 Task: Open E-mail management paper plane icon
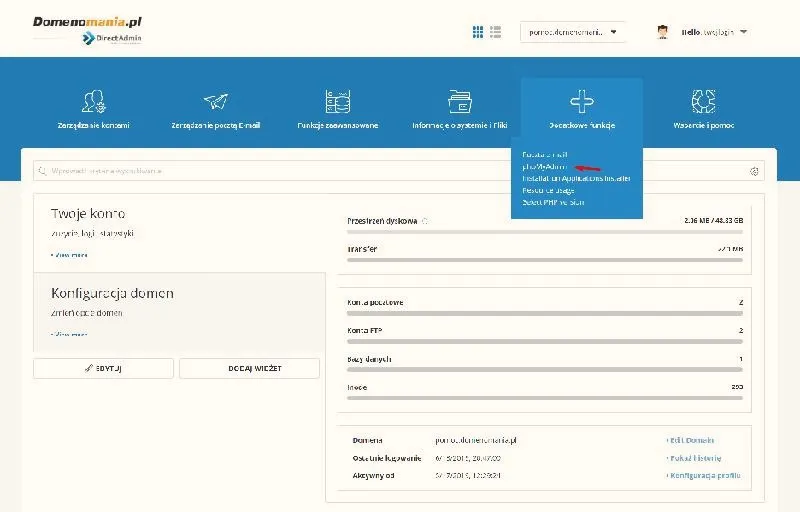click(216, 101)
